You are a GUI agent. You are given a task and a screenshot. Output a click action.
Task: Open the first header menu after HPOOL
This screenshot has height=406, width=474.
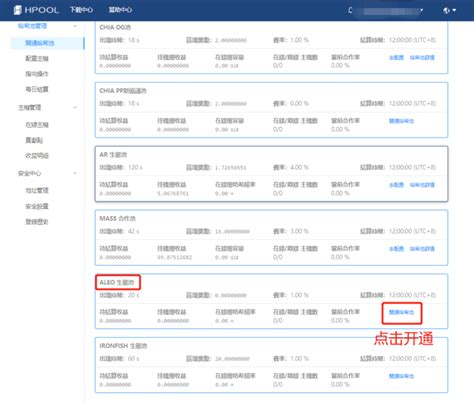pos(81,10)
